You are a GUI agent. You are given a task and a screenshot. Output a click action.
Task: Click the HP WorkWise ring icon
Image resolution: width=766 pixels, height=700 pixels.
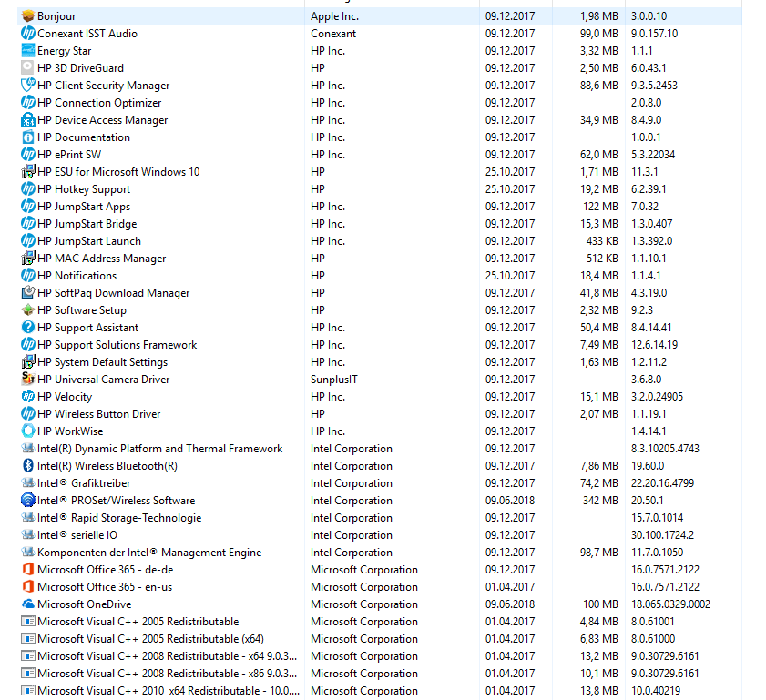28,431
